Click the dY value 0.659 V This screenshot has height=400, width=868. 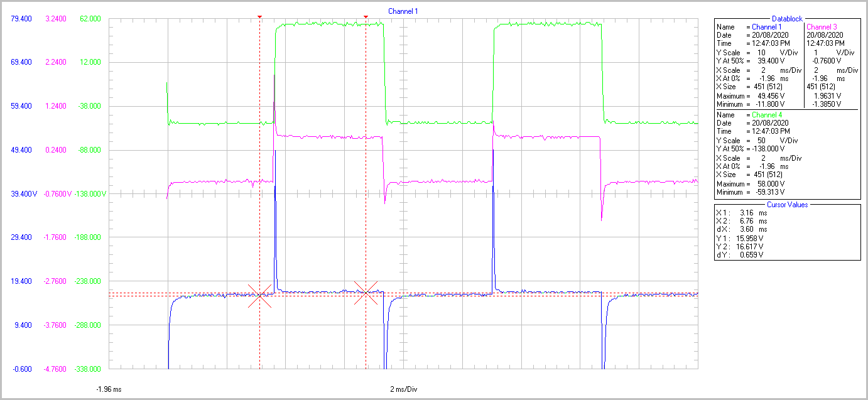(751, 255)
